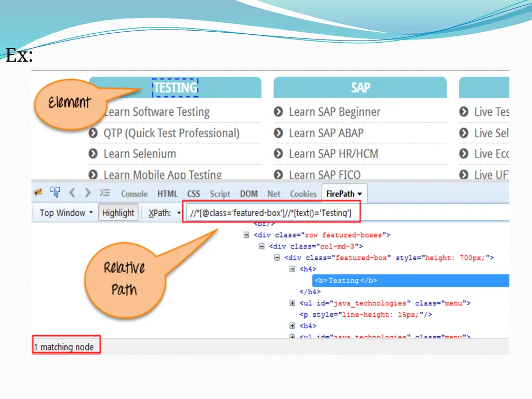The height and width of the screenshot is (399, 532).
Task: Show the command line popup icon
Action: tap(105, 193)
